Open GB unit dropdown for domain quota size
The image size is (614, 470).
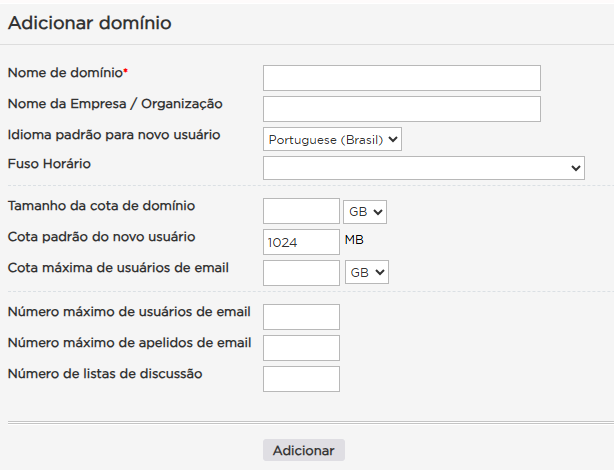click(365, 212)
